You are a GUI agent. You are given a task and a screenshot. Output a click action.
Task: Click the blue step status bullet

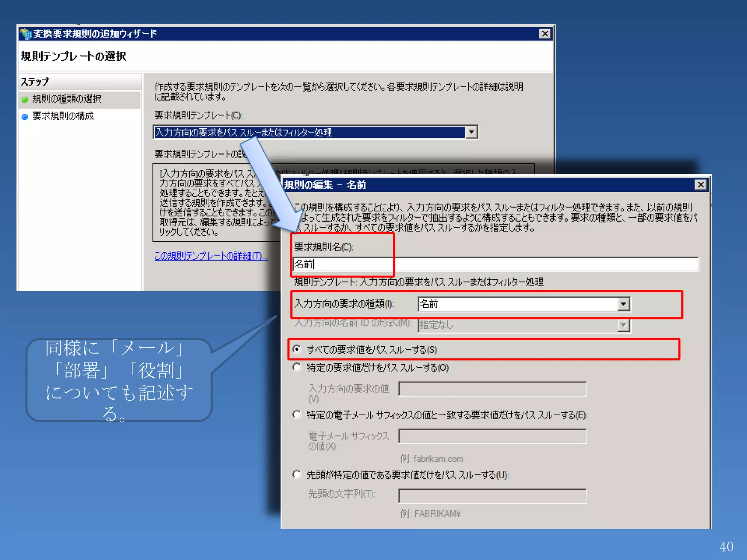pos(25,117)
